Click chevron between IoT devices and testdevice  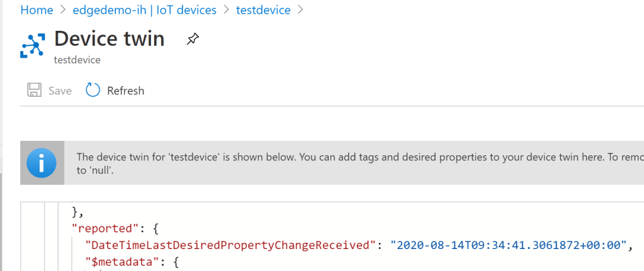coord(226,10)
